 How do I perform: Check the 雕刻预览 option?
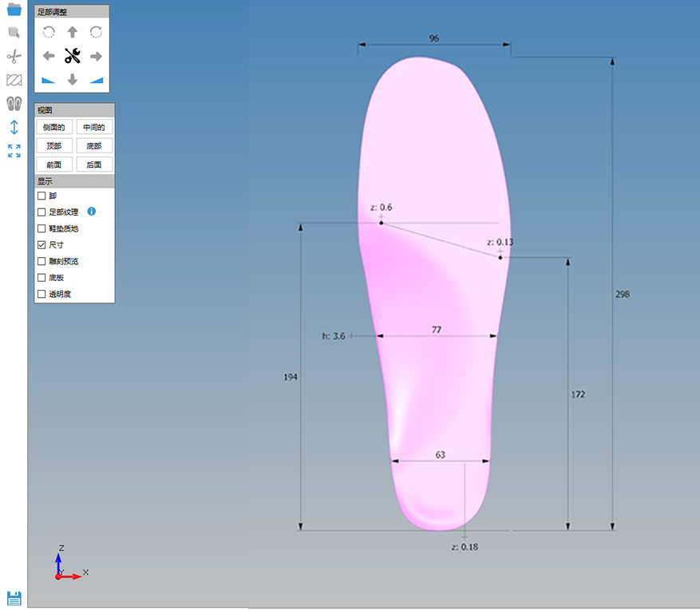point(42,261)
